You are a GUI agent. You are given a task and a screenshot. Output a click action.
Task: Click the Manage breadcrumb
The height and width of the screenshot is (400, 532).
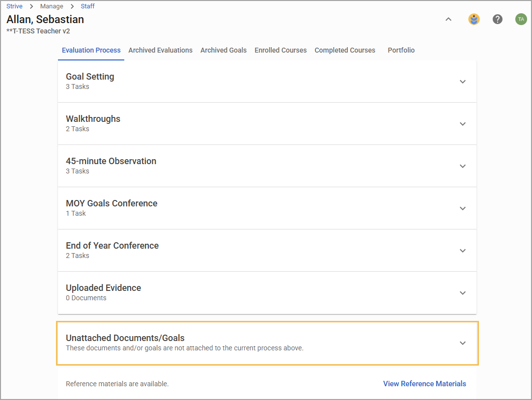tap(52, 6)
